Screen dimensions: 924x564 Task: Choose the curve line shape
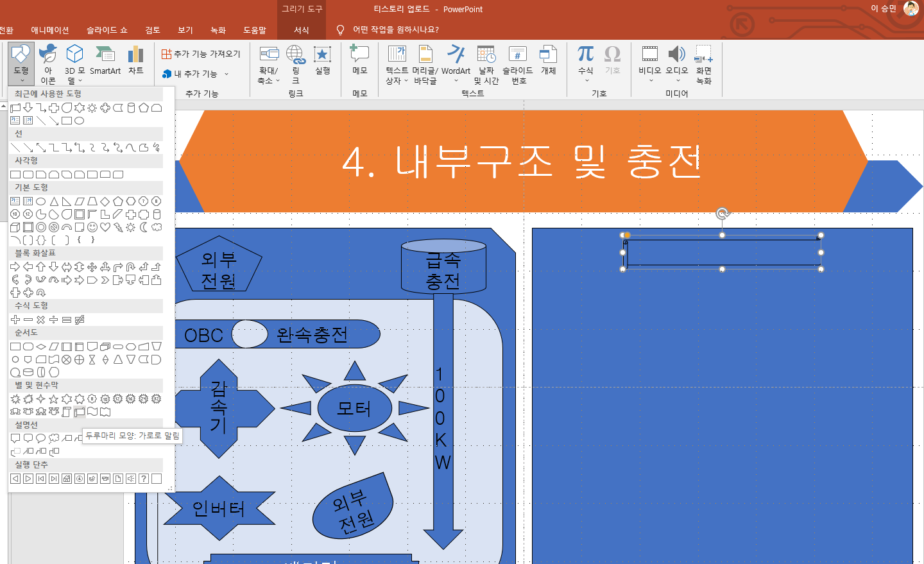[131, 148]
